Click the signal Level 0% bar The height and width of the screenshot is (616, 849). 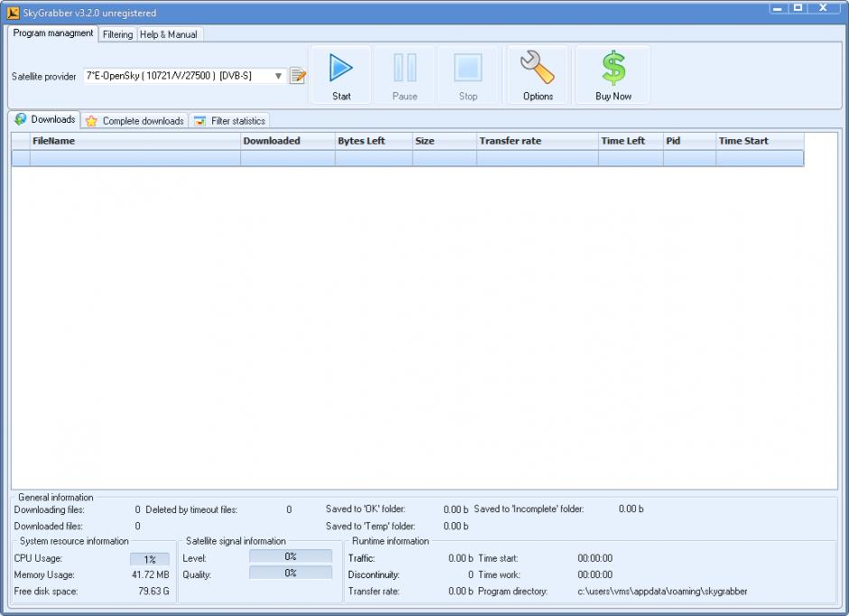pos(290,556)
